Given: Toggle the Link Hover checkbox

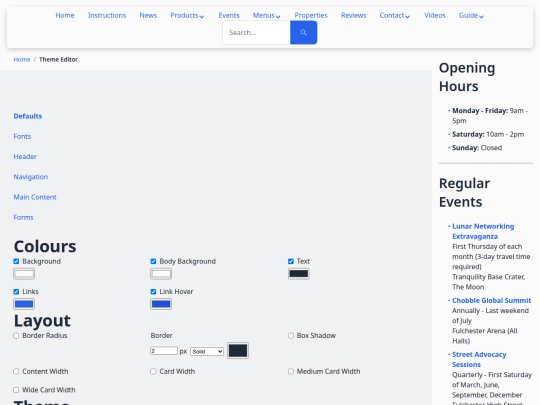Looking at the screenshot, I should [153, 292].
